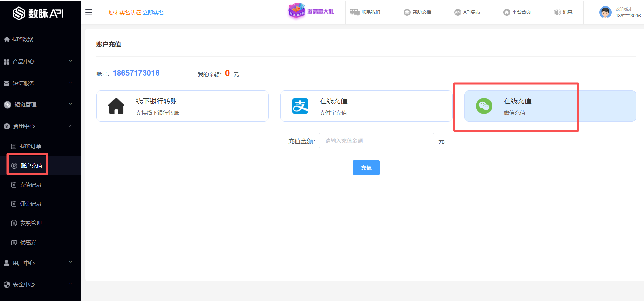Open 消息 messages speaker icon
Image resolution: width=644 pixels, height=301 pixels.
tap(557, 12)
